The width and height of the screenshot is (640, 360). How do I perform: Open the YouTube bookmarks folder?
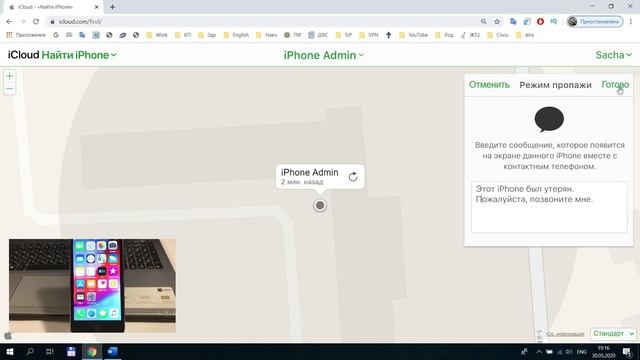413,35
